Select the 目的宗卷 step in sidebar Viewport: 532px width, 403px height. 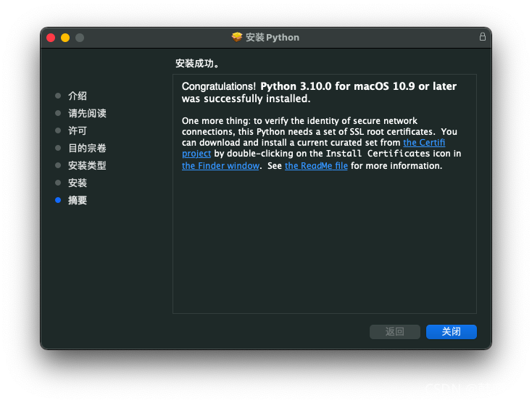(87, 148)
